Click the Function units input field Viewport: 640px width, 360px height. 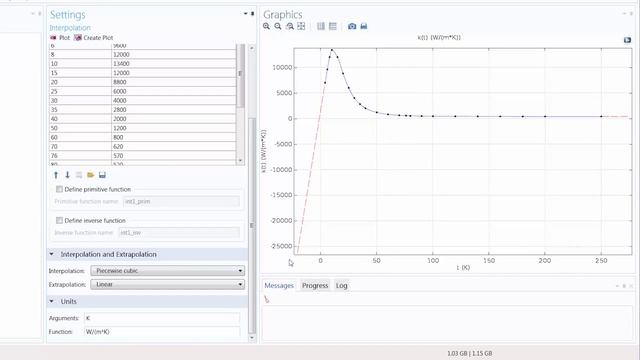click(x=162, y=332)
